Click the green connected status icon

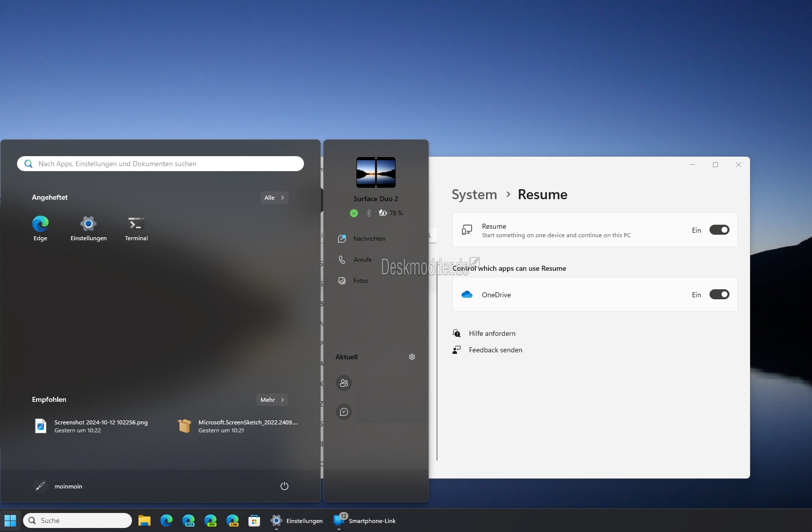tap(354, 213)
